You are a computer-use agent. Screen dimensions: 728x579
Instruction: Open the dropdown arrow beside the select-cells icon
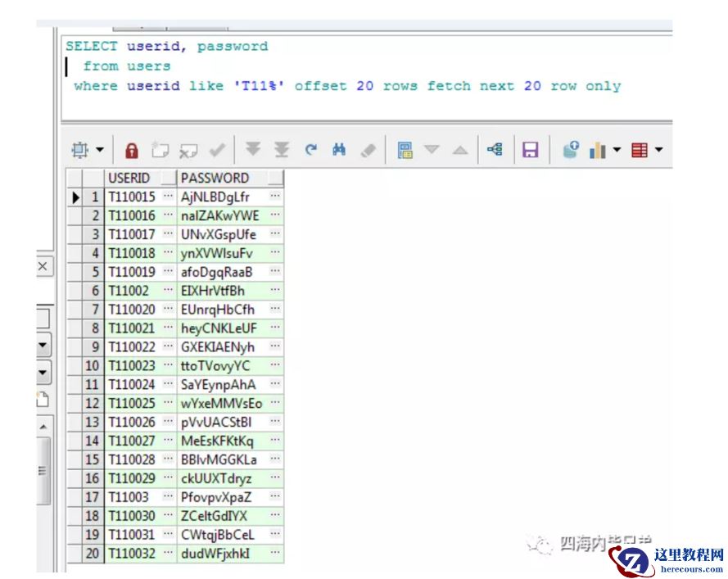point(100,150)
